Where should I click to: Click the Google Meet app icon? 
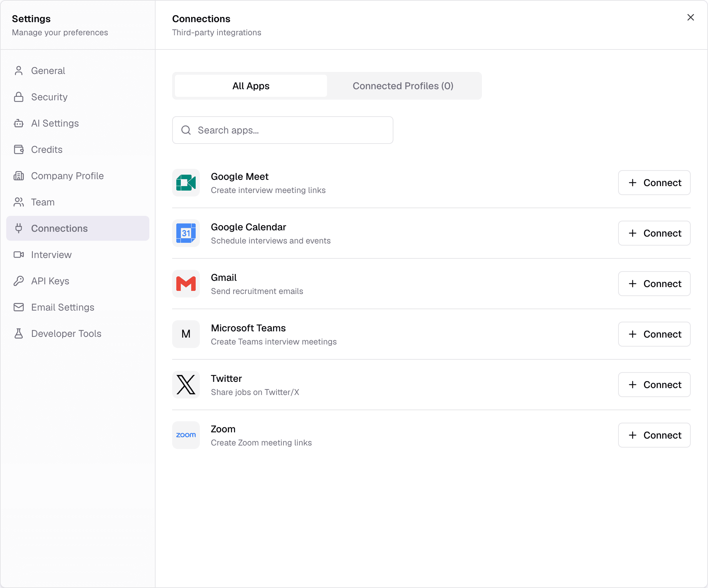coord(186,183)
